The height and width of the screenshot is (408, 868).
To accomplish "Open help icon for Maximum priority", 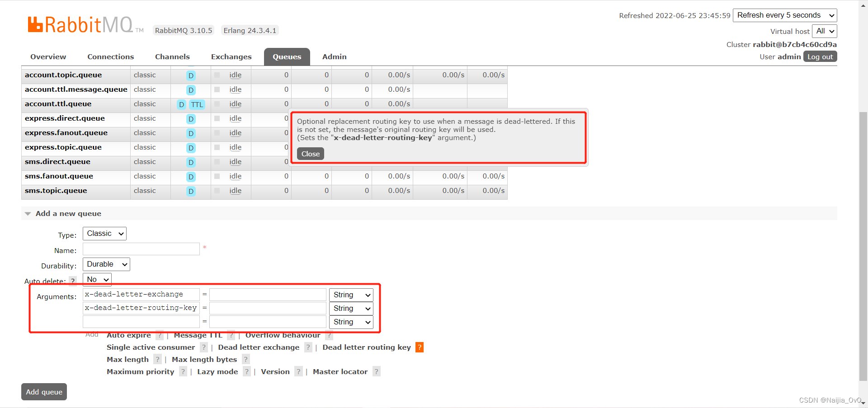I will pos(183,372).
